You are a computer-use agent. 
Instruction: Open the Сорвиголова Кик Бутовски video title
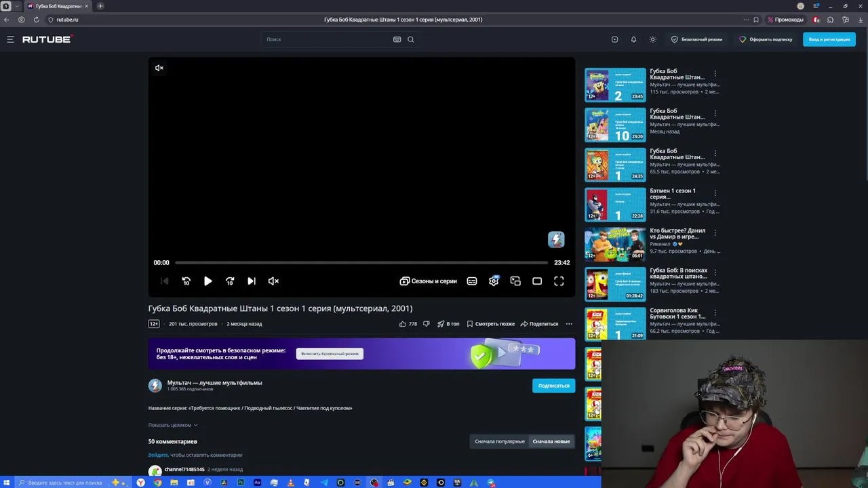point(677,314)
